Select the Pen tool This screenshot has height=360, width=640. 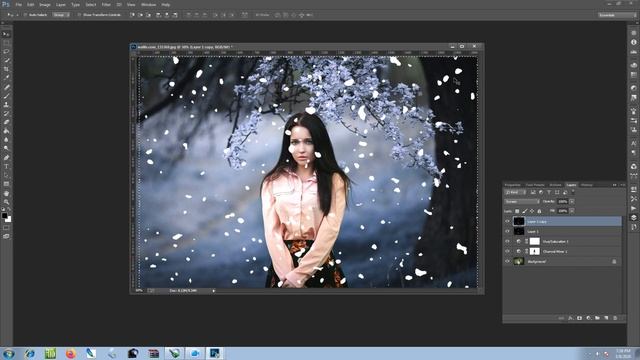point(6,157)
